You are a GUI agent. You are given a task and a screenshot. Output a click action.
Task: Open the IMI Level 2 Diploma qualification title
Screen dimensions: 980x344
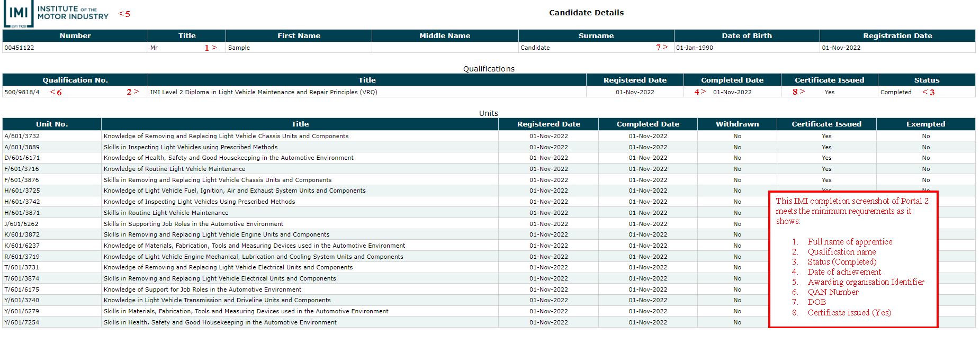[264, 92]
